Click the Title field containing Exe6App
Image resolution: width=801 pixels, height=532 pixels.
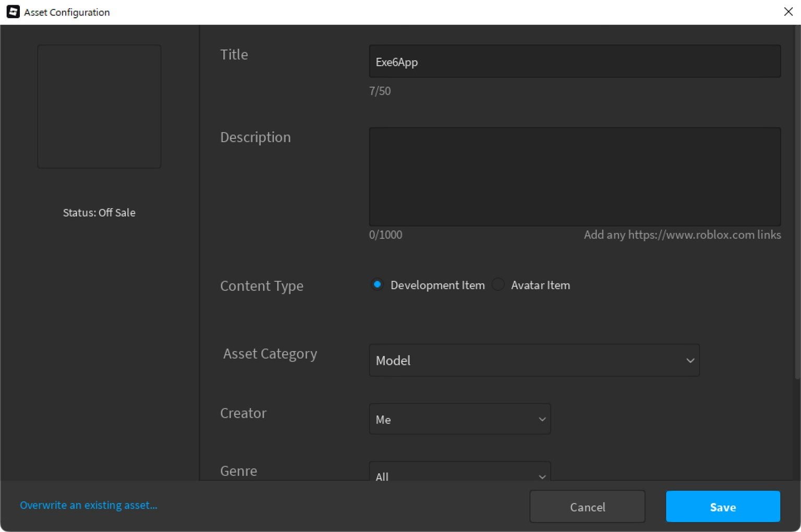pyautogui.click(x=575, y=61)
